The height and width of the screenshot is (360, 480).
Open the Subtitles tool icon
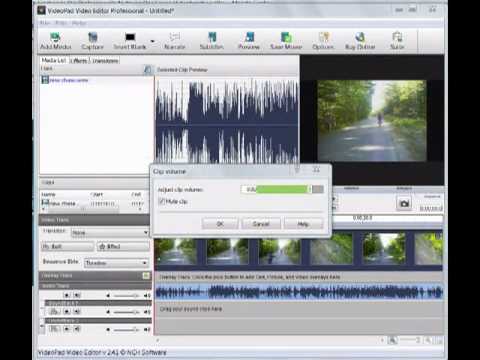212,41
